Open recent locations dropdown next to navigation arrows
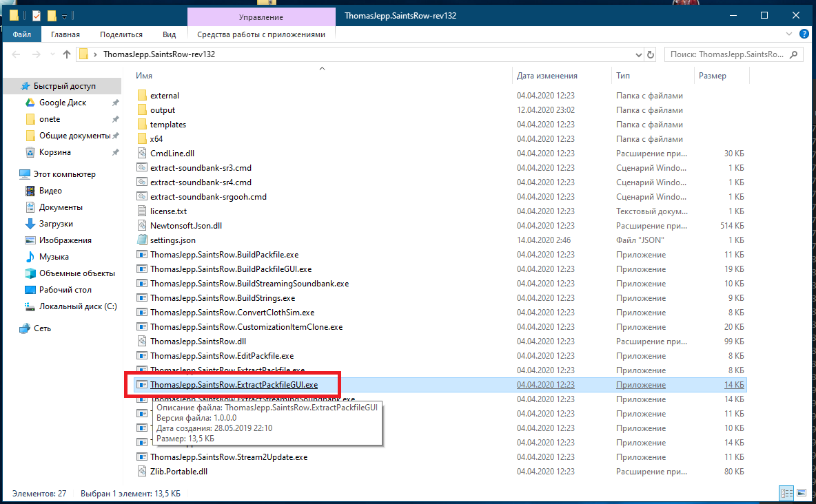Image resolution: width=816 pixels, height=504 pixels. point(52,54)
